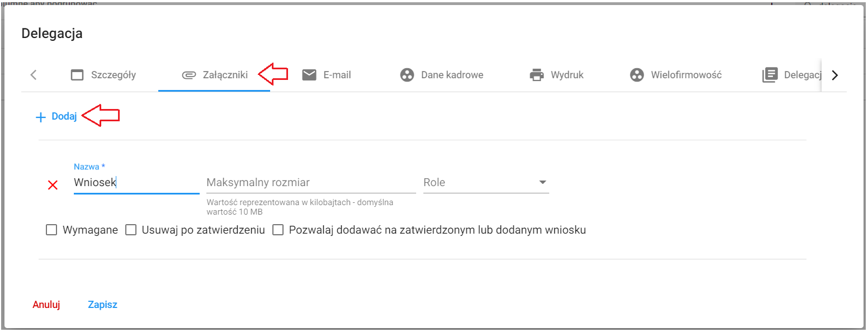Open the Dane kadrowe tab

442,75
